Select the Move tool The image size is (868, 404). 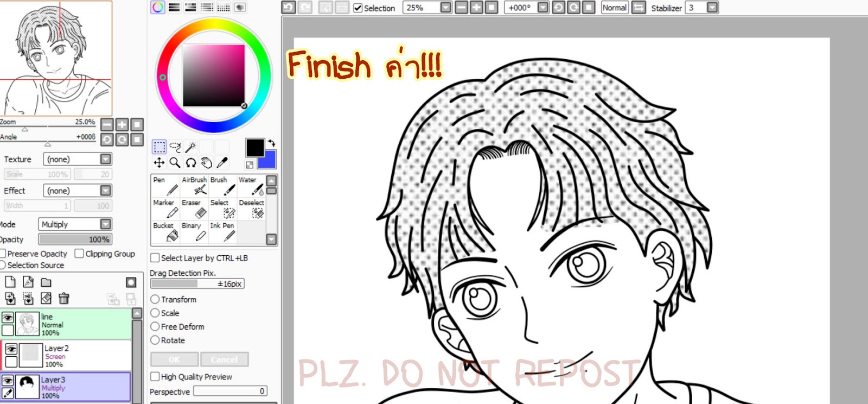coord(159,162)
